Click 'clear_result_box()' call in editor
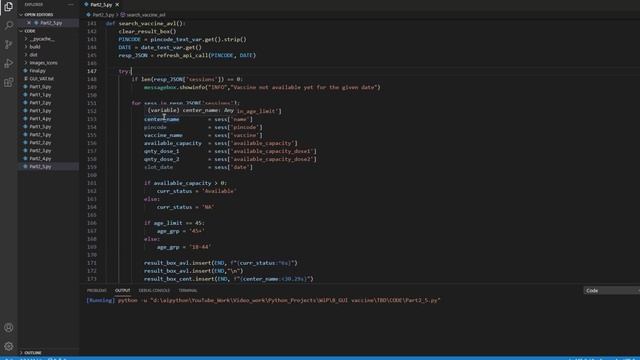The image size is (640, 360). tap(147, 31)
